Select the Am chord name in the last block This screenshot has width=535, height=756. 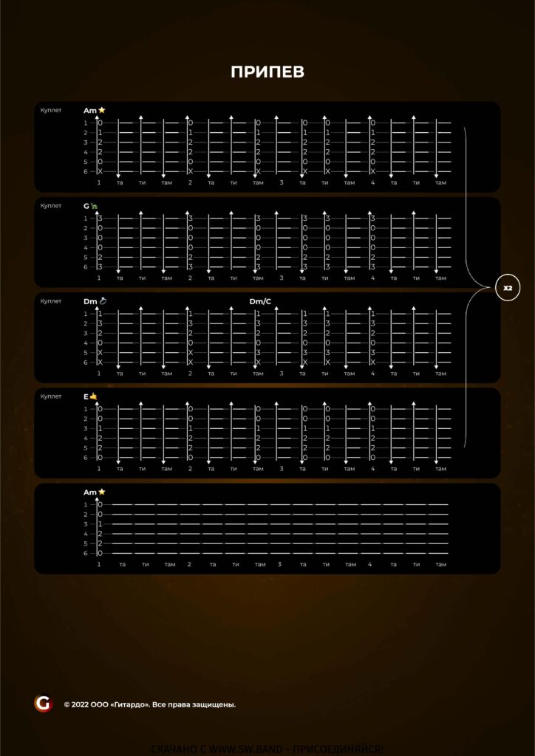(x=89, y=492)
